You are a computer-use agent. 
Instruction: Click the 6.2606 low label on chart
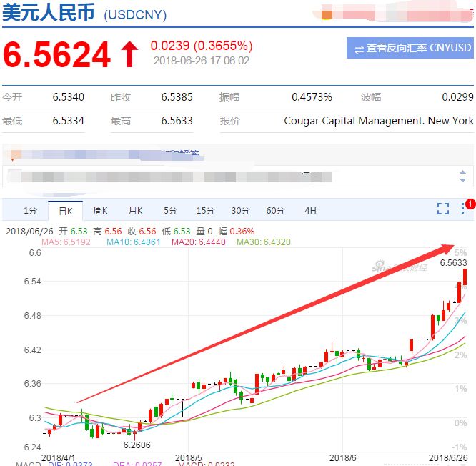[137, 445]
